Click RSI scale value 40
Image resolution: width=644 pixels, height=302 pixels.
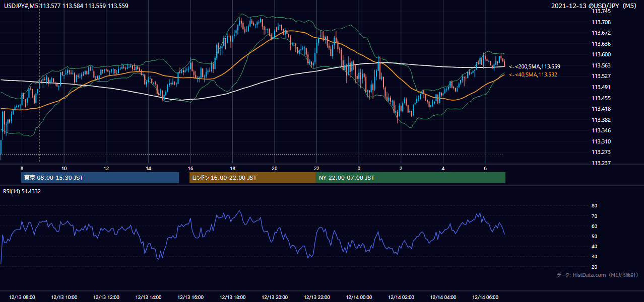595,247
